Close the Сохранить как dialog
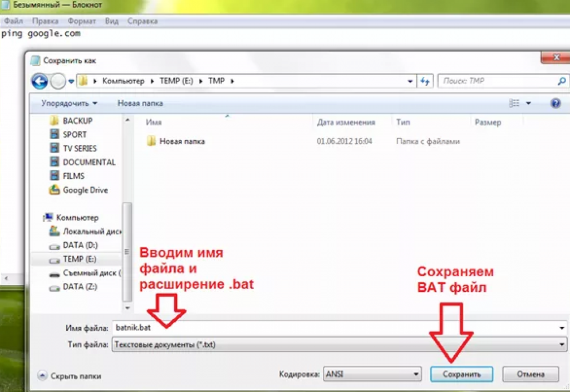This screenshot has width=570, height=392. (x=556, y=57)
